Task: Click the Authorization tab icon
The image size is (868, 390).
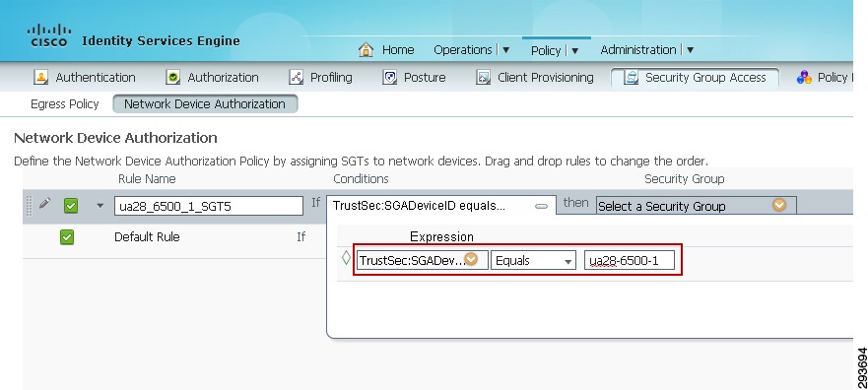Action: coord(173,78)
